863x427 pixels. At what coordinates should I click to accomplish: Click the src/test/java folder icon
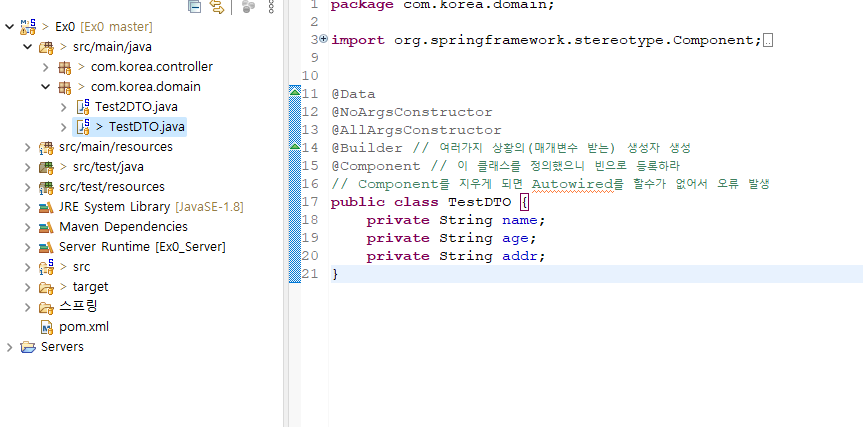tap(46, 167)
